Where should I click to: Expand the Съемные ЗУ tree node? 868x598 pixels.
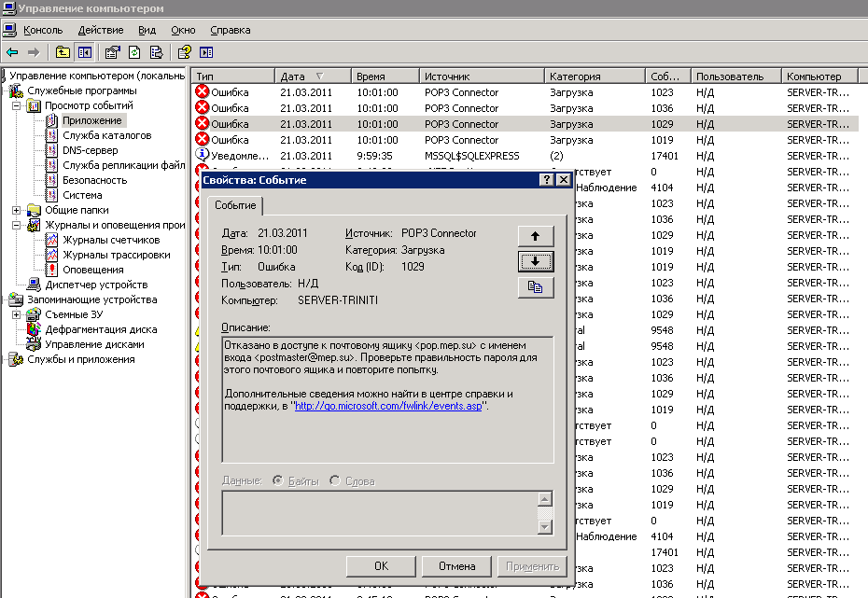17,314
